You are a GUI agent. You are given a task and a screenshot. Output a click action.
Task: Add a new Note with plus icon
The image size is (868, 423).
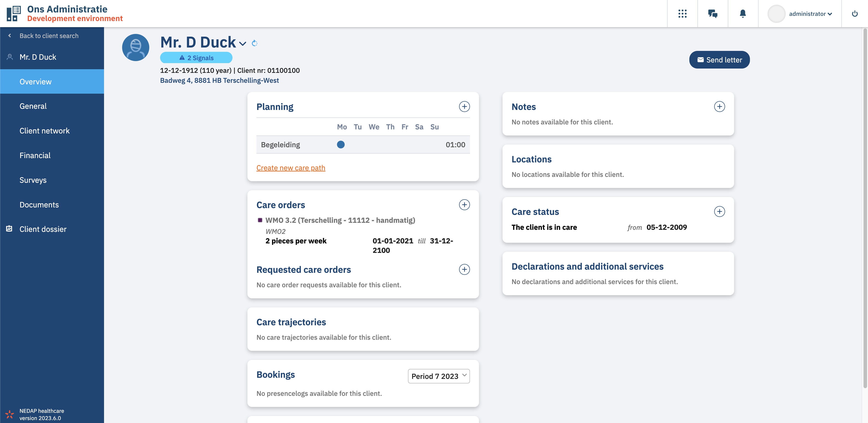coord(719,107)
